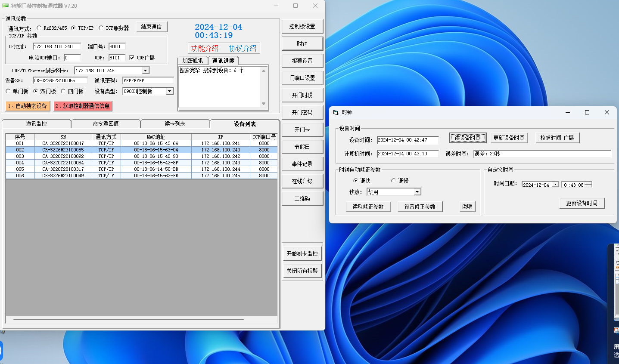Click the time spinner arrows in 自定义时间
Image resolution: width=619 pixels, height=364 pixels.
588,185
